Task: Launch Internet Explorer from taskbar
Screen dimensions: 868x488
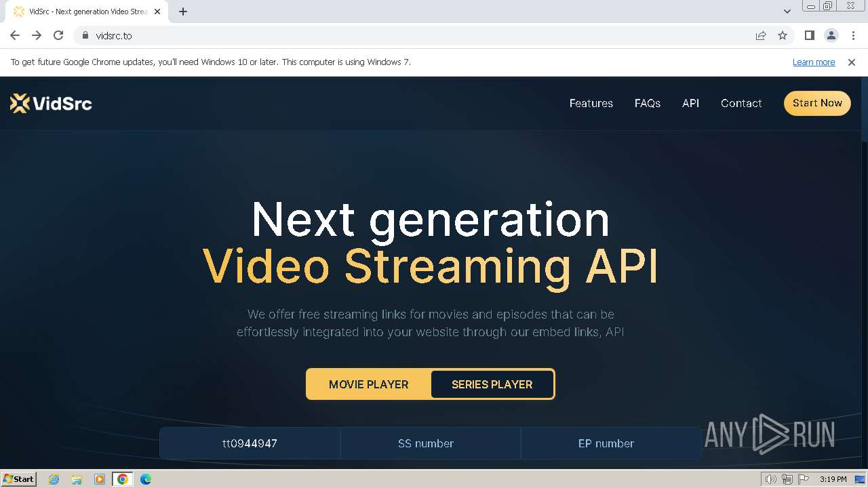Action: coord(54,479)
